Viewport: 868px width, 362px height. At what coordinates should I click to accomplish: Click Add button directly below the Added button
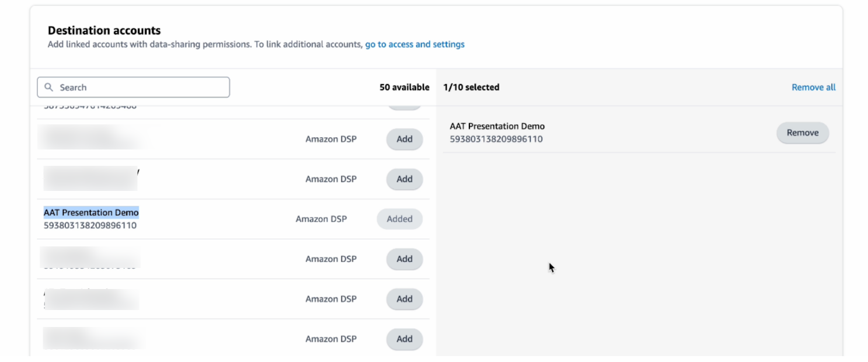[x=404, y=259]
